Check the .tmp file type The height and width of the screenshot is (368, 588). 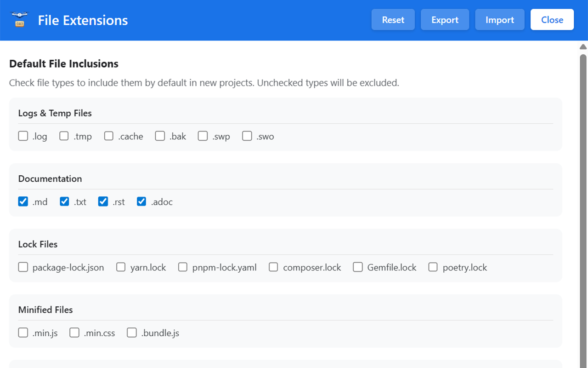point(63,136)
